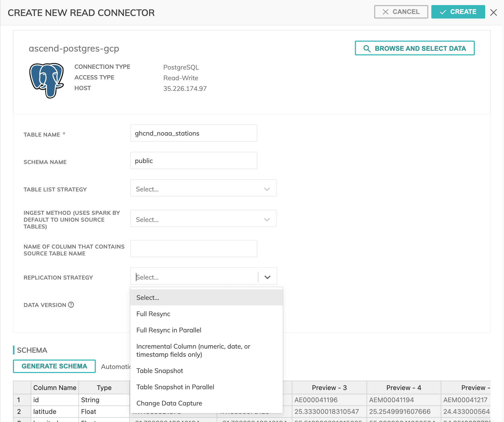Screen dimensions: 504x422
Task: Collapse the Replication Strategy dropdown chevron
Action: 267,277
